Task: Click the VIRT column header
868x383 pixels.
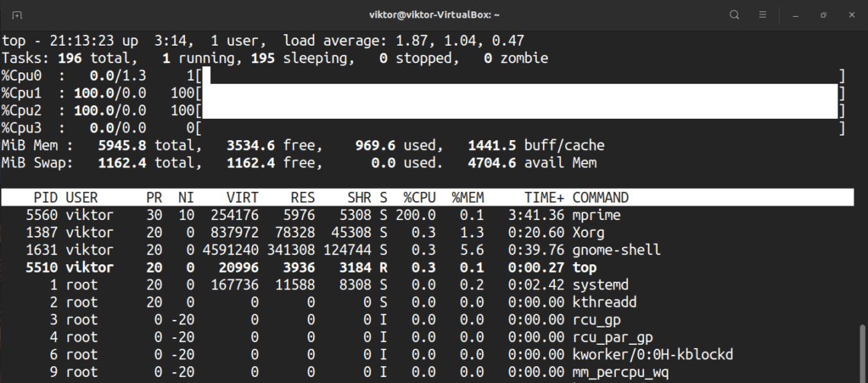Action: [x=242, y=197]
